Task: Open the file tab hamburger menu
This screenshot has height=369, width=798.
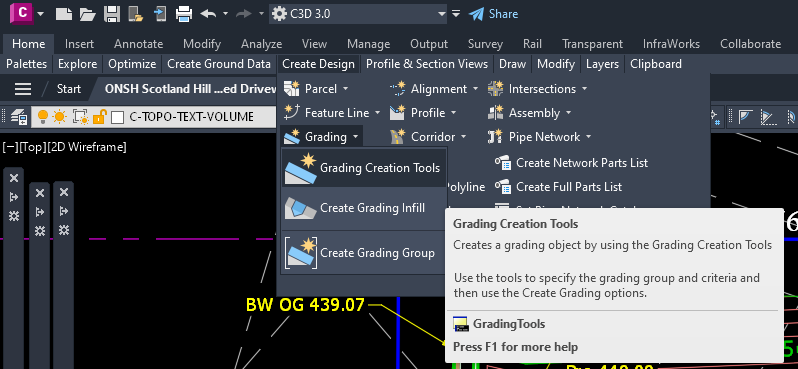Action: (x=23, y=89)
